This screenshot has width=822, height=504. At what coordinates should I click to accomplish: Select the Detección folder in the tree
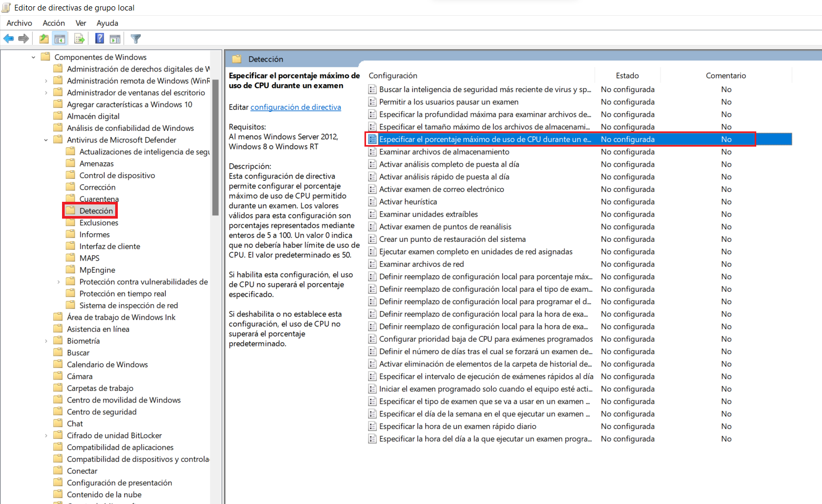[x=96, y=211]
